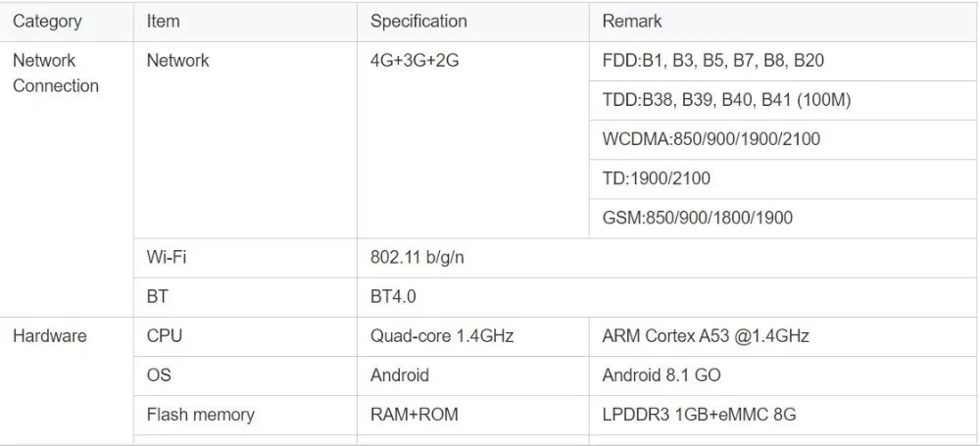The width and height of the screenshot is (980, 446).
Task: Select the Specification column header
Action: pos(473,22)
